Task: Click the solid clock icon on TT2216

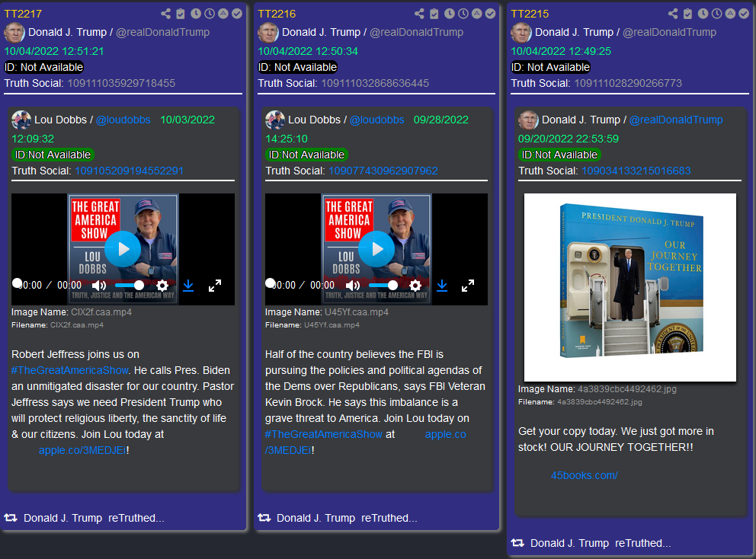Action: 450,14
